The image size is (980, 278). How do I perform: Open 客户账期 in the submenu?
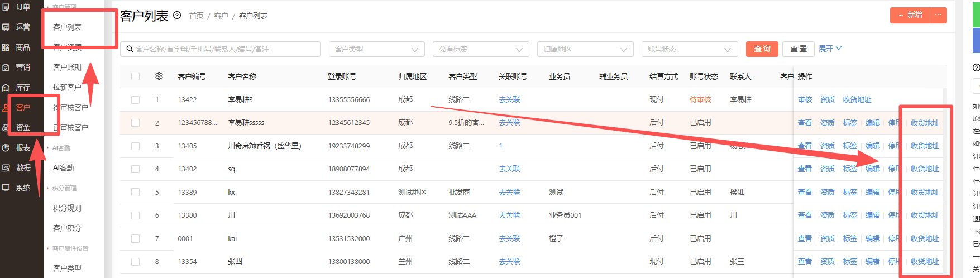point(68,68)
